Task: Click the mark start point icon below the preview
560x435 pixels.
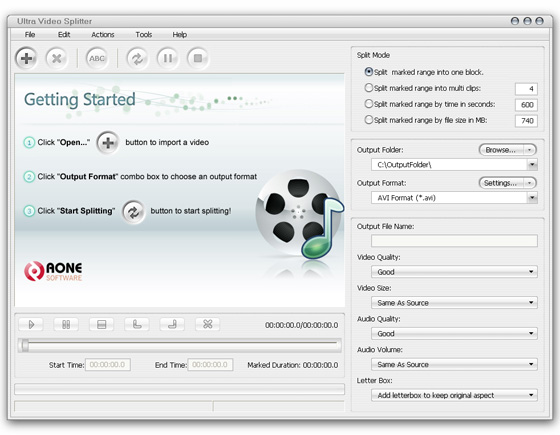Action: click(137, 324)
